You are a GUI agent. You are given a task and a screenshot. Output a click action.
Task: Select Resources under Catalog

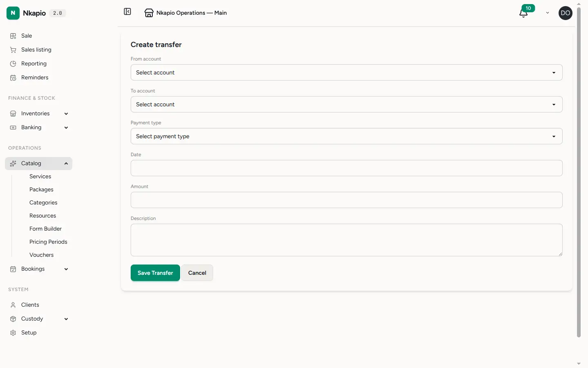pos(43,216)
